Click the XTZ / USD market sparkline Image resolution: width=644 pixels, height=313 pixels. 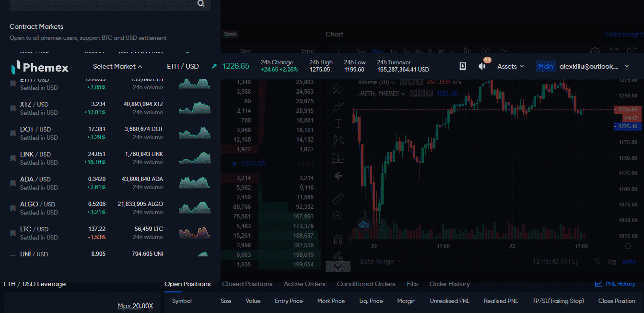195,108
